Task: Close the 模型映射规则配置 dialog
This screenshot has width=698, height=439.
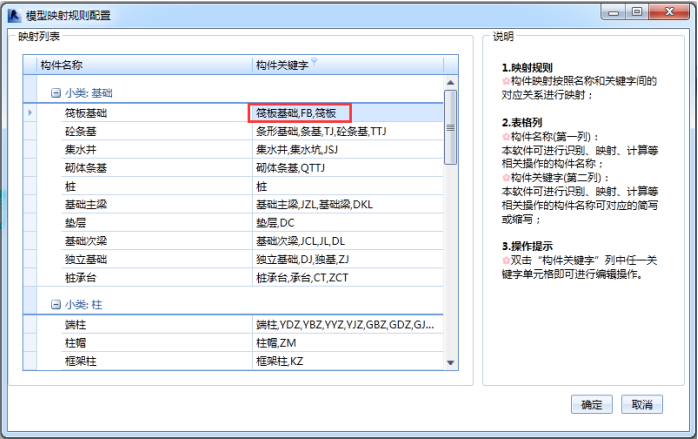Action: [x=669, y=12]
